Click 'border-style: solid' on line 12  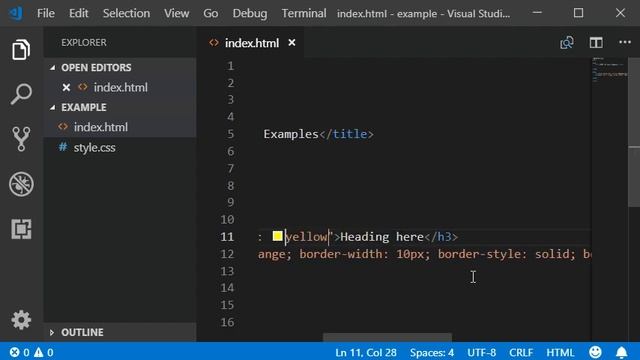pyautogui.click(x=504, y=254)
